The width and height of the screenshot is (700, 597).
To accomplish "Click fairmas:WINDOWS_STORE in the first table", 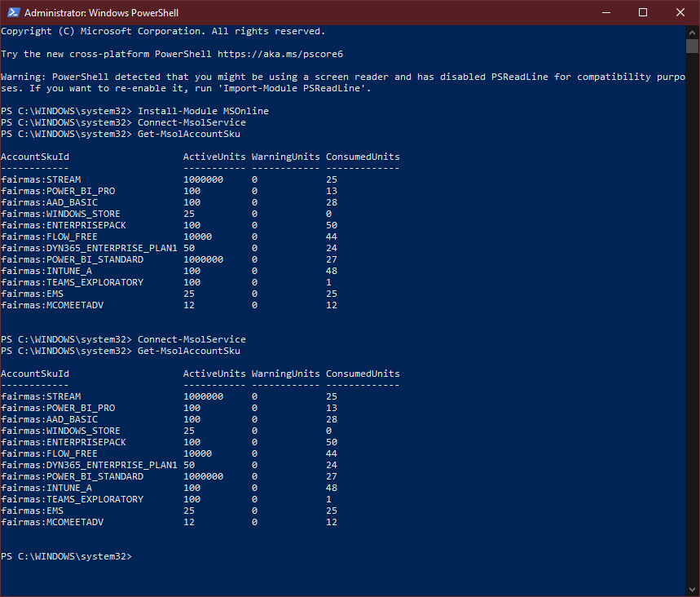I will [x=61, y=214].
